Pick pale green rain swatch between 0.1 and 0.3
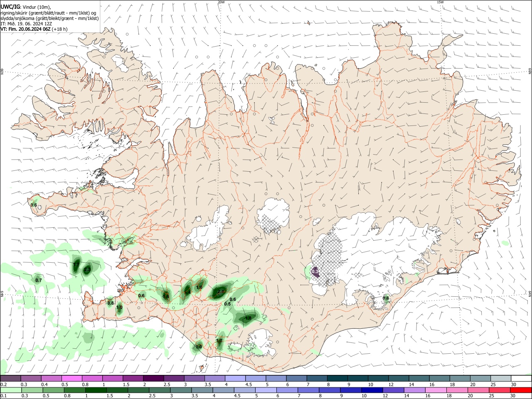This screenshot has width=532, height=399. pyautogui.click(x=10, y=390)
